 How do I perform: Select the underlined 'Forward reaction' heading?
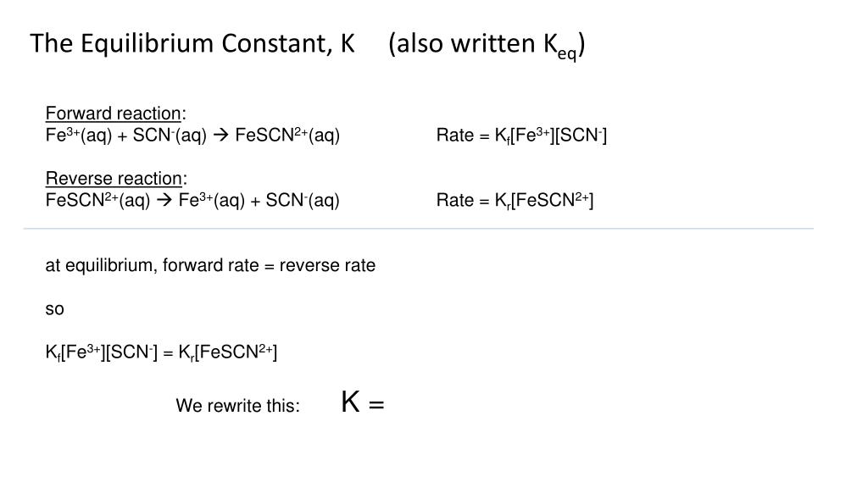[114, 114]
